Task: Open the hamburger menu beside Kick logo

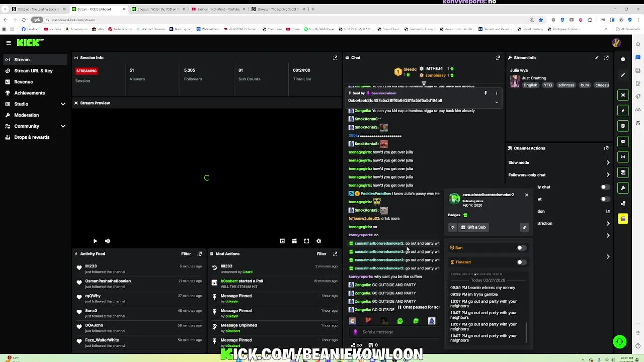Action: [x=9, y=43]
